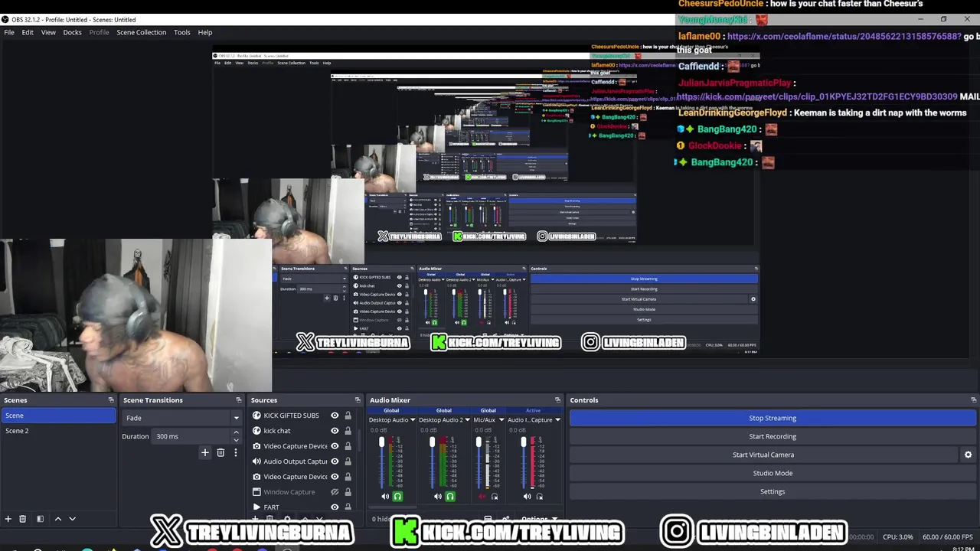
Task: Click browser source icon for KICK GIFTED SUBS
Action: click(x=256, y=416)
